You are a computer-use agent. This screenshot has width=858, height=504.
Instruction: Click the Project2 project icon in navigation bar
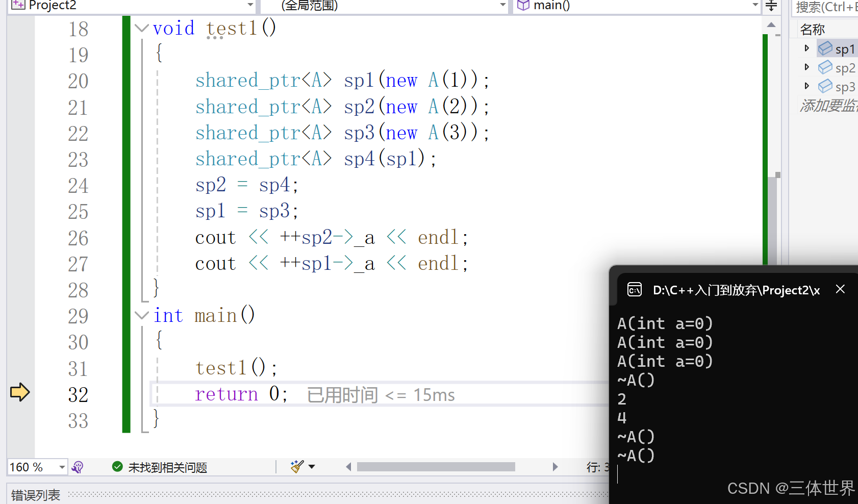point(18,5)
